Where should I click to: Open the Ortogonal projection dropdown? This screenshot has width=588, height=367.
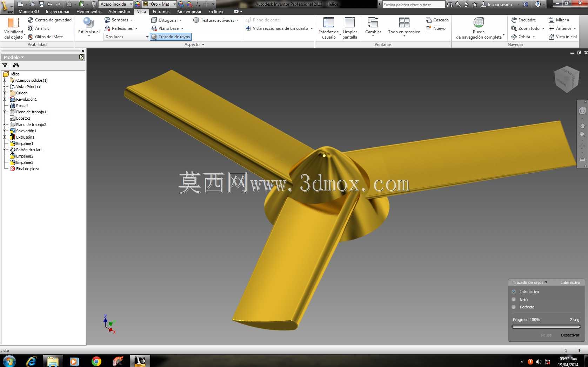tap(180, 20)
